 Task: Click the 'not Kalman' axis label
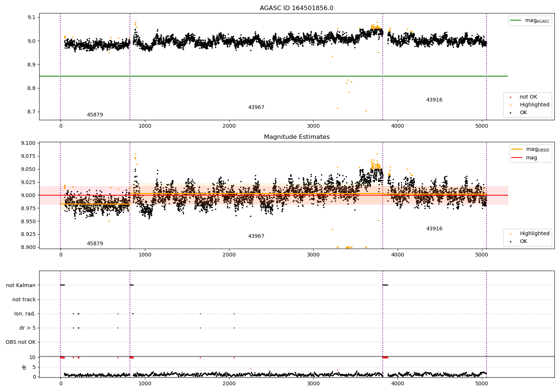click(x=21, y=285)
